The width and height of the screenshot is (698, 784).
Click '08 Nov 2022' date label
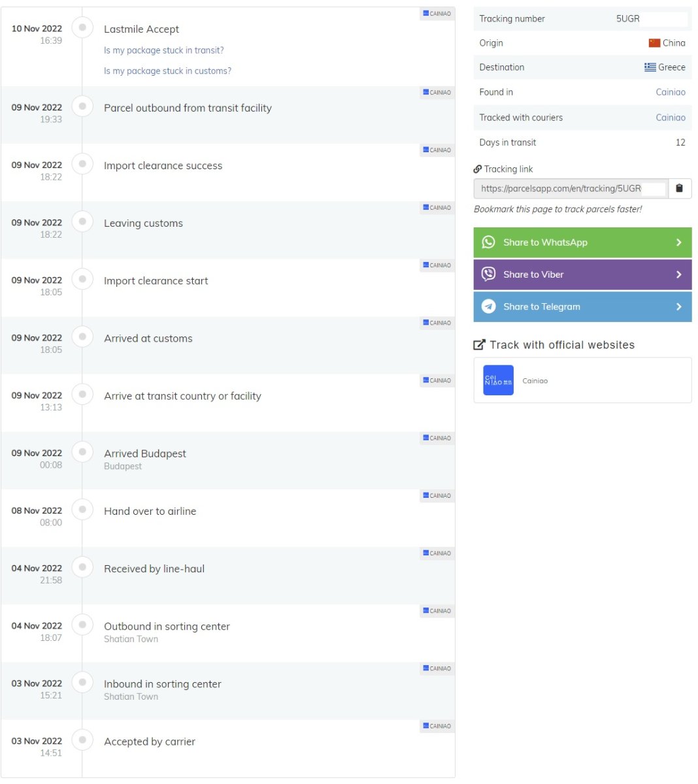pos(37,511)
